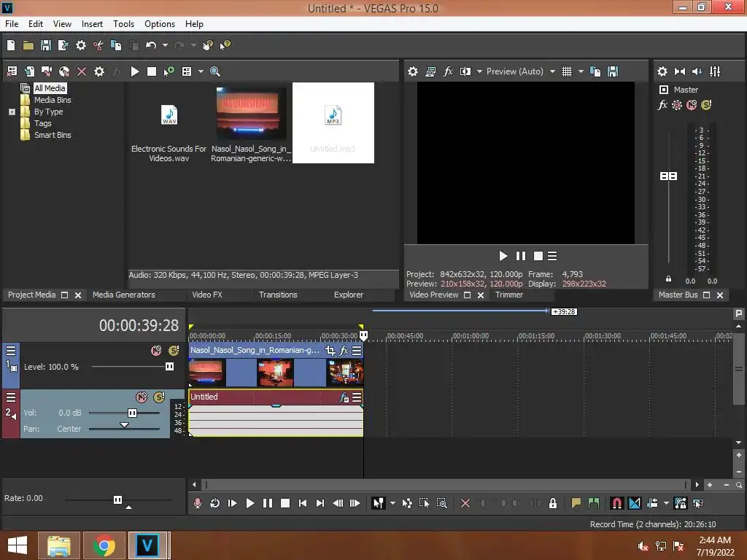Click the Cut scissors icon
This screenshot has width=747, height=560.
(x=98, y=45)
